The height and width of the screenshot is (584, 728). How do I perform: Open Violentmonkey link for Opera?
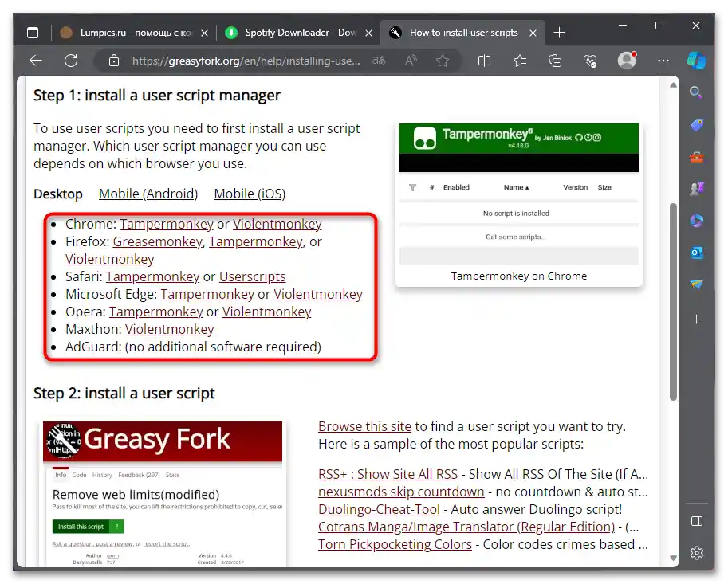(267, 312)
